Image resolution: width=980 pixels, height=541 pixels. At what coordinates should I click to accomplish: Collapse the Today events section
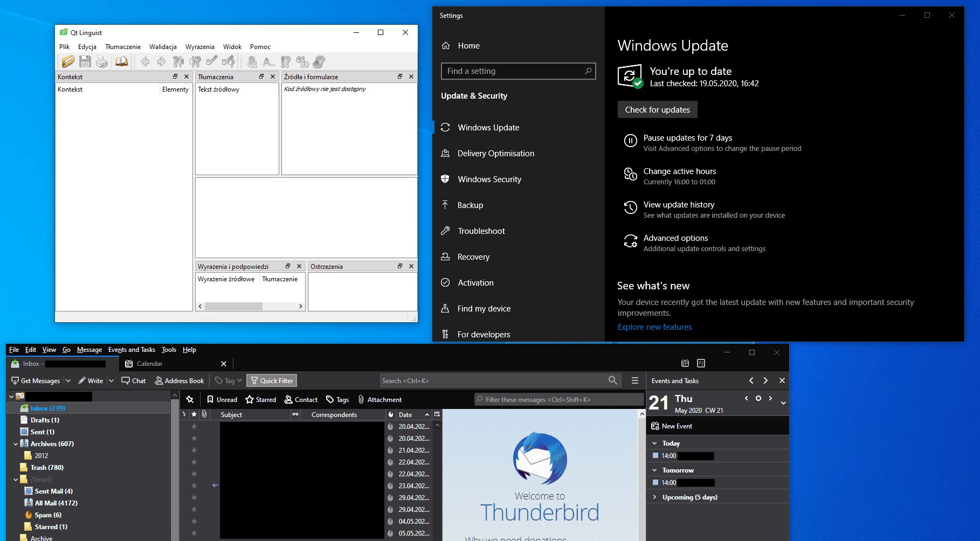pos(654,443)
